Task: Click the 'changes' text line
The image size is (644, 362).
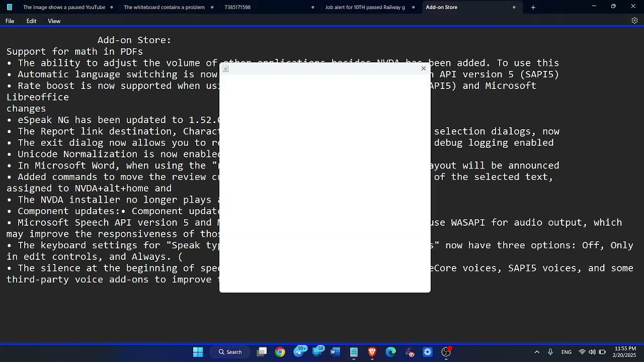Action: (x=26, y=109)
